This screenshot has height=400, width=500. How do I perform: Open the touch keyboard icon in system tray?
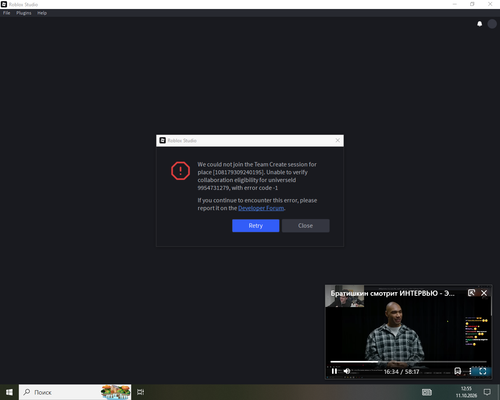[427, 392]
